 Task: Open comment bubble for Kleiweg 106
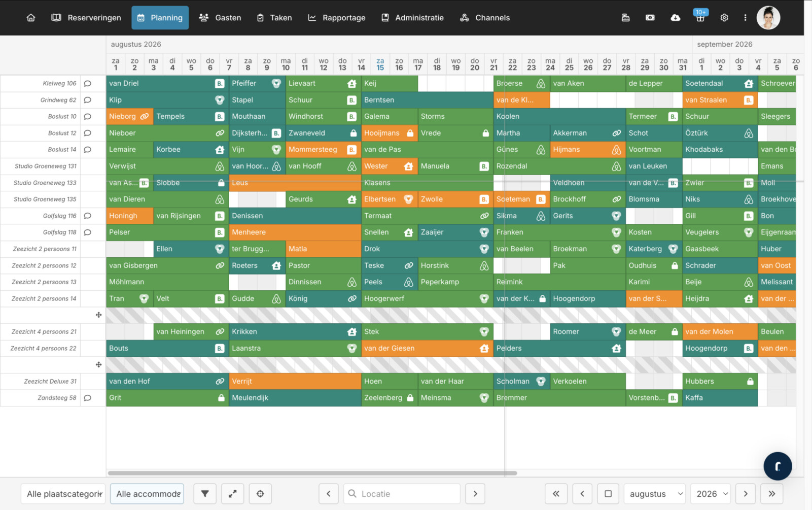pyautogui.click(x=88, y=84)
